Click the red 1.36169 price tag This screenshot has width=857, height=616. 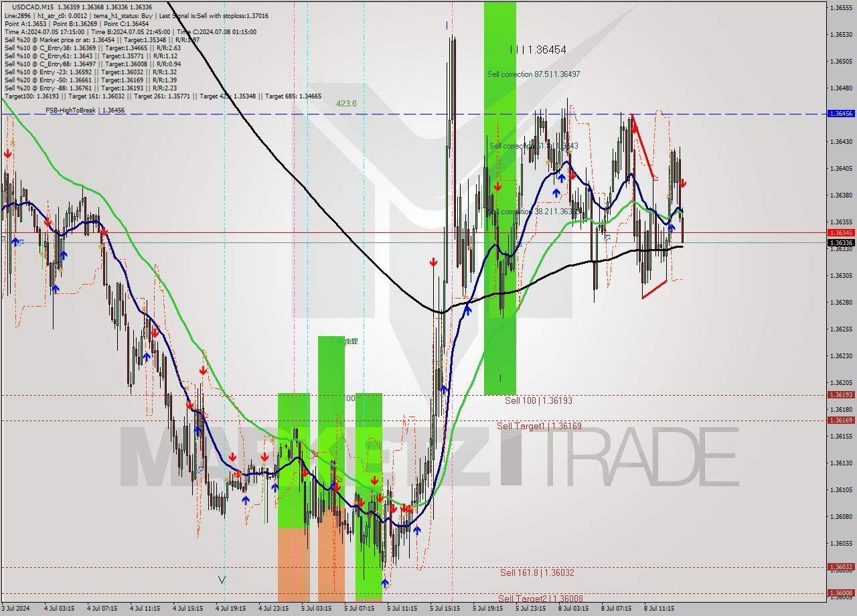click(841, 420)
